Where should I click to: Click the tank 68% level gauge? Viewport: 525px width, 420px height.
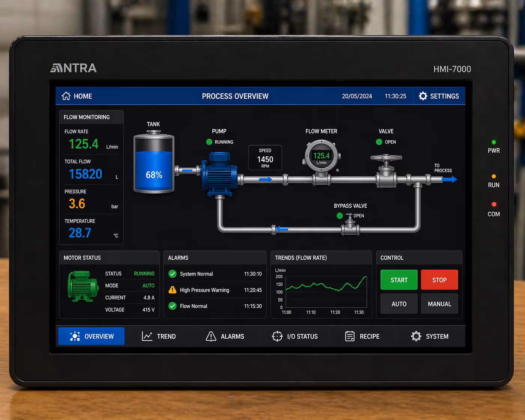[x=154, y=162]
